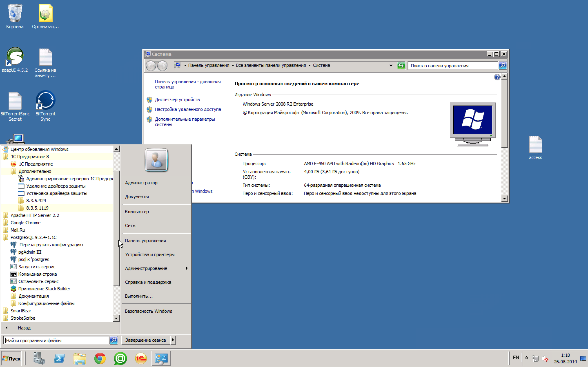
Task: Open Windows PowerShell from taskbar
Action: (59, 358)
